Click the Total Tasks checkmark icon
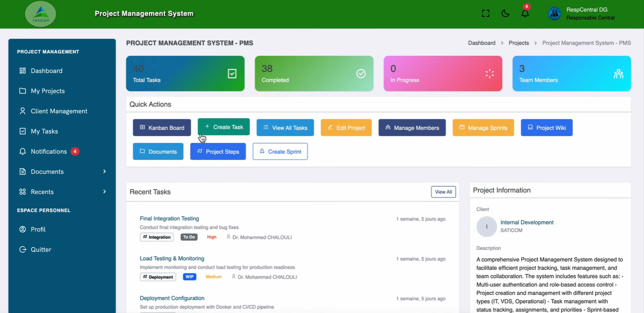 (232, 73)
